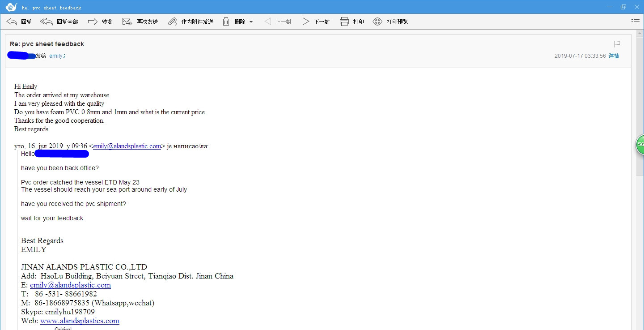Click the Delete (删除) trash icon
Viewport: 644px width, 330px height.
(x=226, y=21)
